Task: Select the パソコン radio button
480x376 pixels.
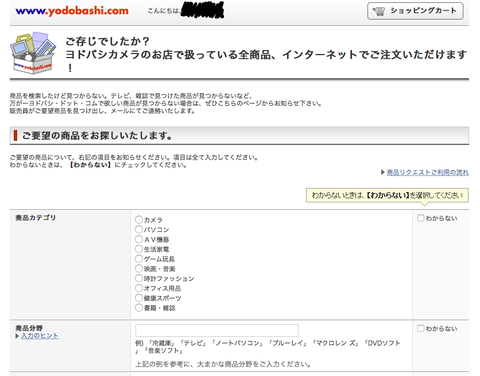Action: click(x=139, y=229)
